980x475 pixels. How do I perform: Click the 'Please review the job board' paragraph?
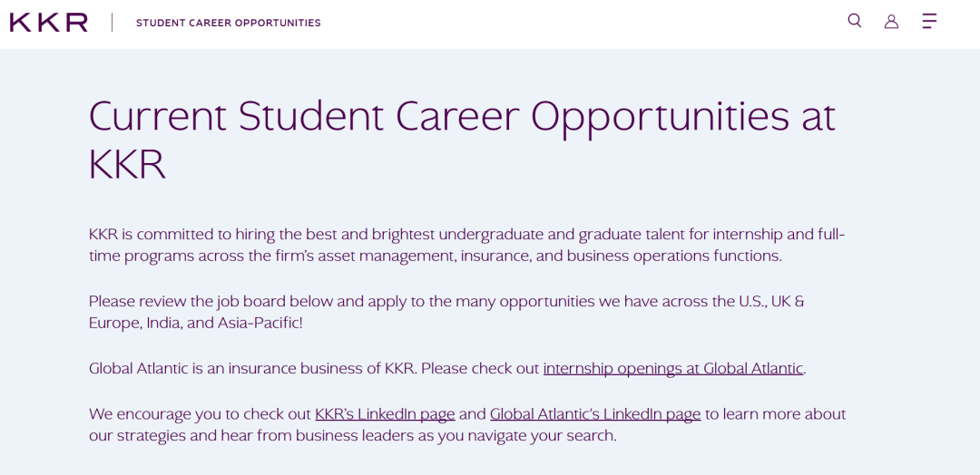[x=446, y=313]
